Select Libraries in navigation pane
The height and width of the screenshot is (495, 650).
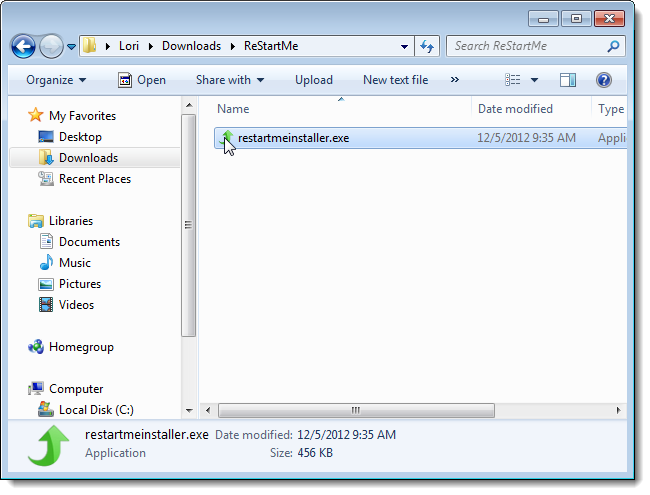click(71, 221)
